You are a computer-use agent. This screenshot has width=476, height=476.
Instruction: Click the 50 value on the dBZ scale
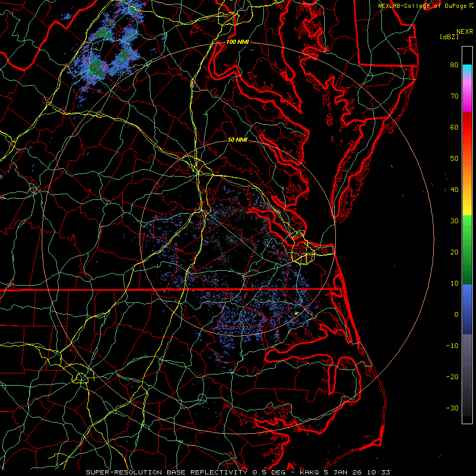pyautogui.click(x=454, y=159)
